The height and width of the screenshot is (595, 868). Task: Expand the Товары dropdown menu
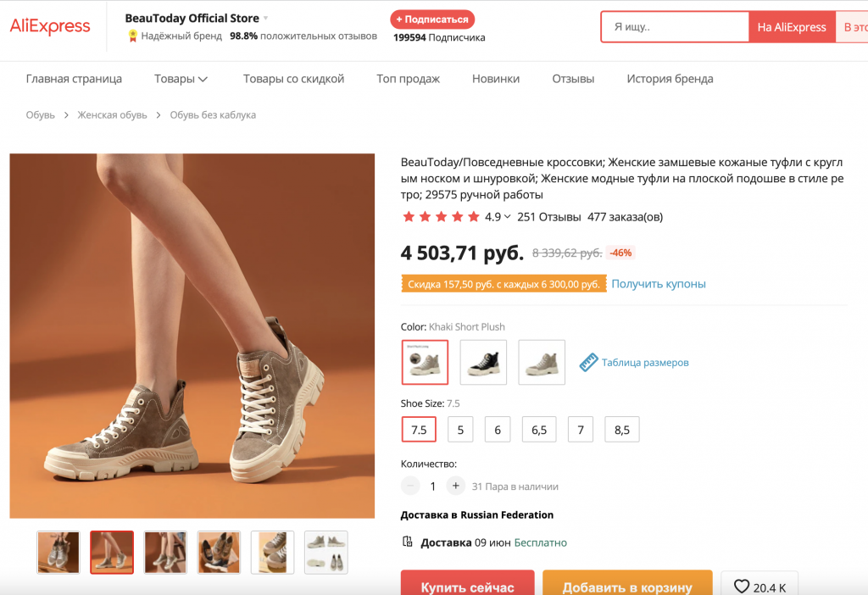coord(181,79)
